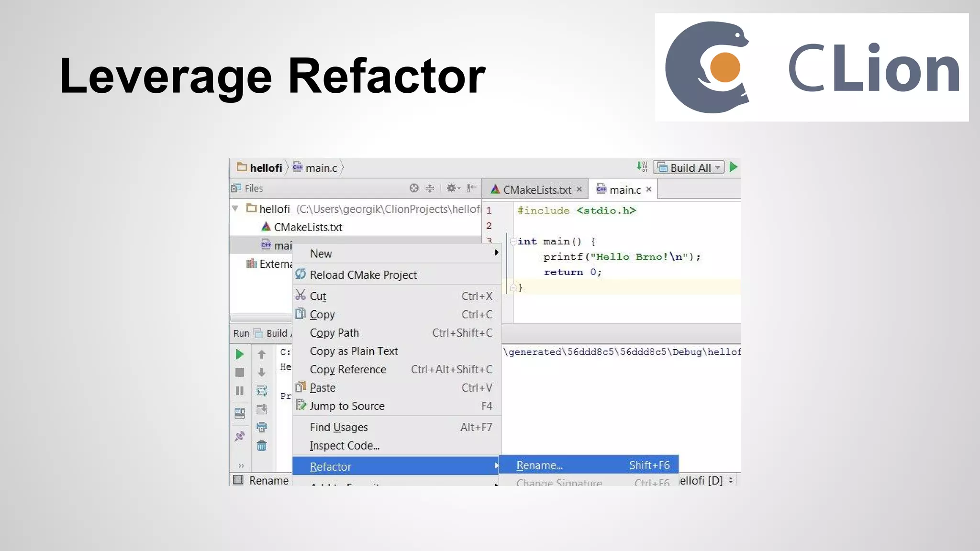
Task: Click the print icon in Run console toolbar
Action: [262, 427]
